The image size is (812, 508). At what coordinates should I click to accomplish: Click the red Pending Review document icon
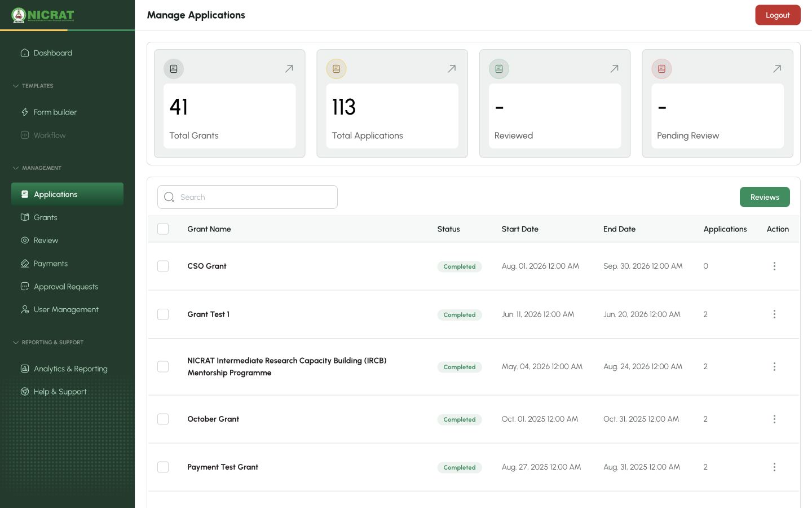point(662,69)
